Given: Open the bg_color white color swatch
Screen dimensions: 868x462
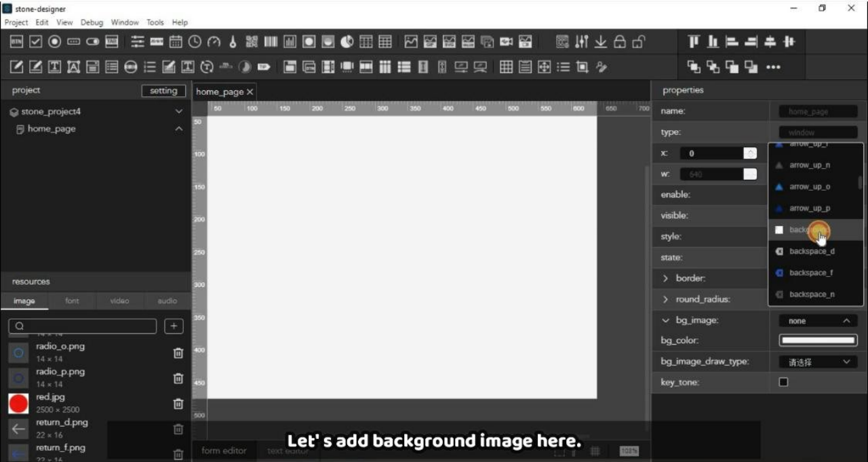Looking at the screenshot, I should tap(818, 341).
